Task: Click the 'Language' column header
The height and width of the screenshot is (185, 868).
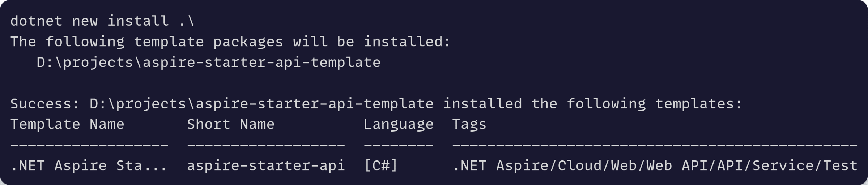Action: point(399,125)
